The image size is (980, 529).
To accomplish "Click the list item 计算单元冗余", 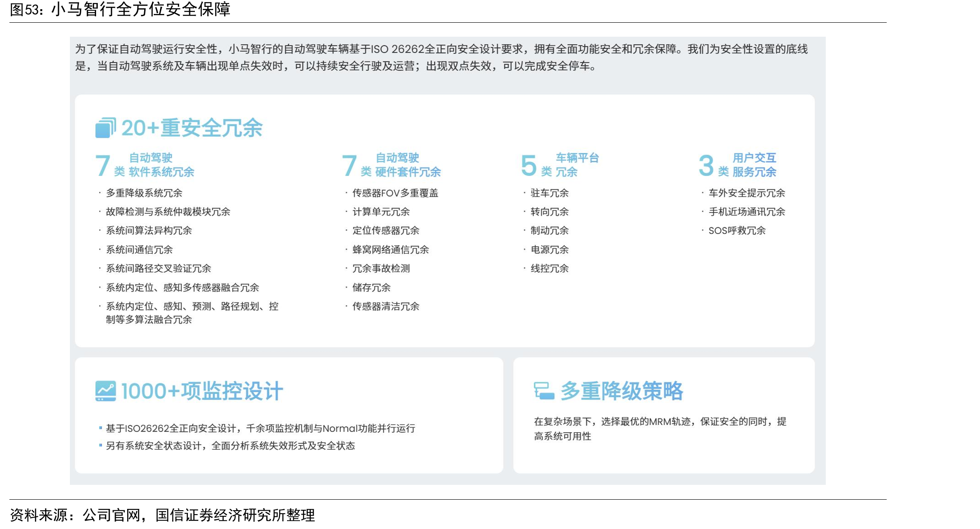I will pyautogui.click(x=381, y=212).
